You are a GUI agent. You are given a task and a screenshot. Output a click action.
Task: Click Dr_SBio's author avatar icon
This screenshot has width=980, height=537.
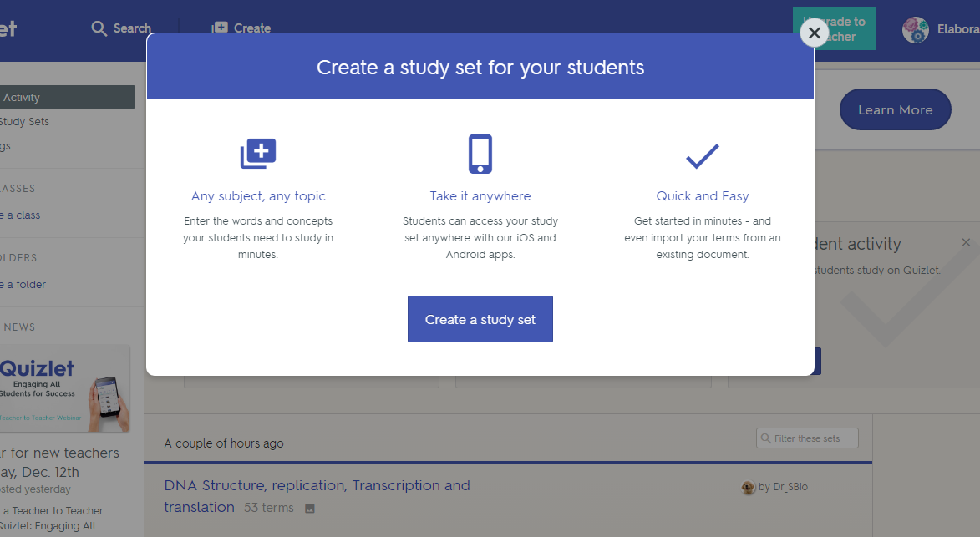coord(749,488)
